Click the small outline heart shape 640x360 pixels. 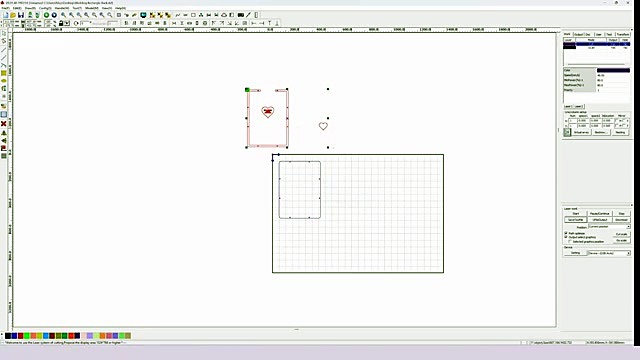tap(323, 126)
